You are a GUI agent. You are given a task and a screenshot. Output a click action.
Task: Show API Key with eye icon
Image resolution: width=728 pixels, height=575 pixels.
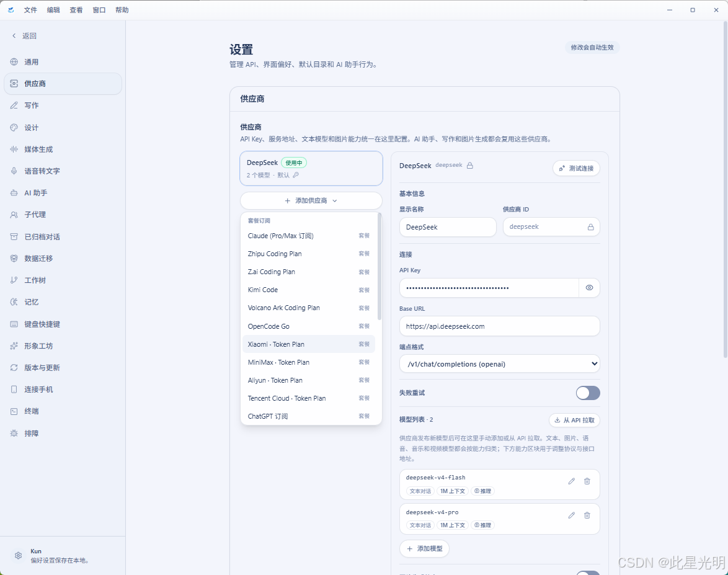click(589, 288)
